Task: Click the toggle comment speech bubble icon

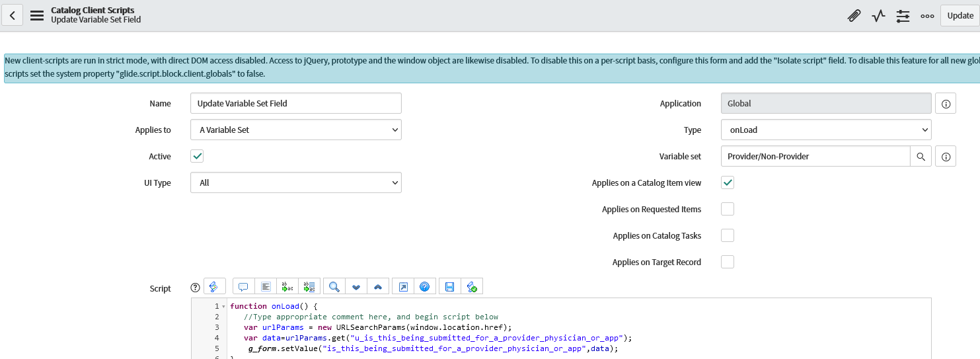Action: point(243,286)
